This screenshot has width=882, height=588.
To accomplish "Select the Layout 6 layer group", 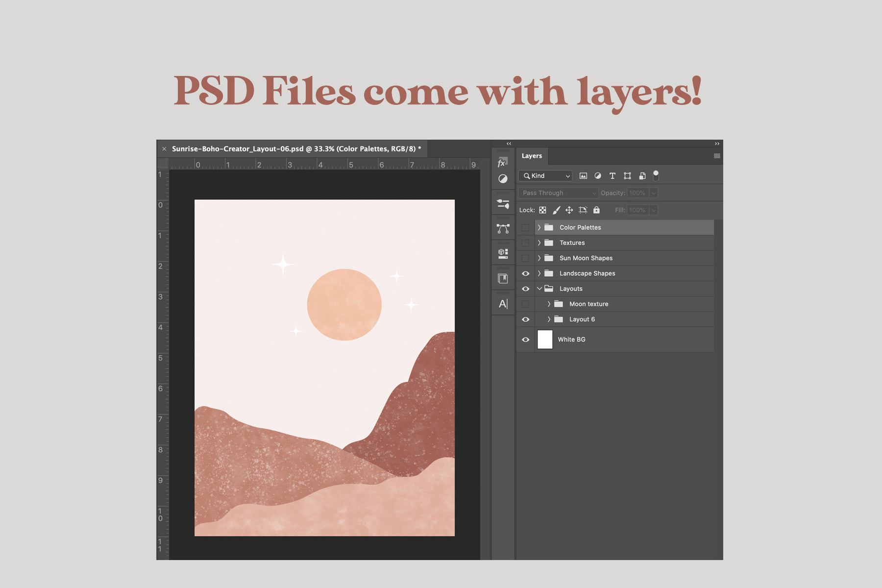I will click(624, 319).
